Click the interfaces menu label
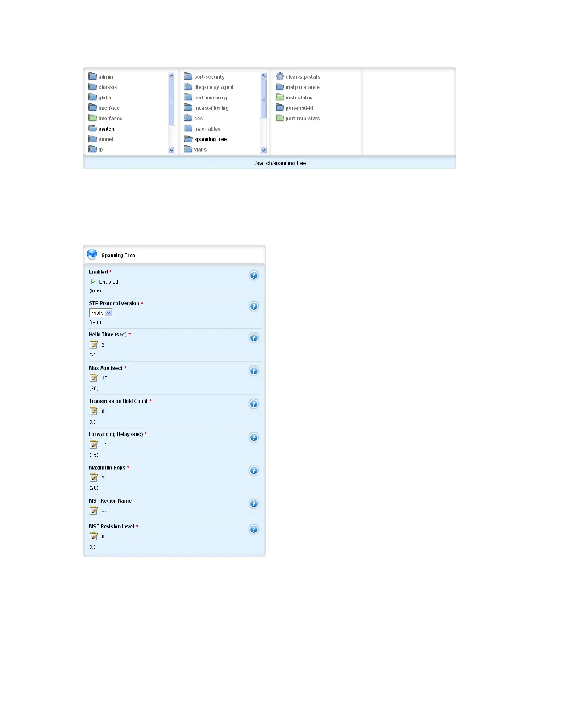The height and width of the screenshot is (728, 563). (110, 118)
